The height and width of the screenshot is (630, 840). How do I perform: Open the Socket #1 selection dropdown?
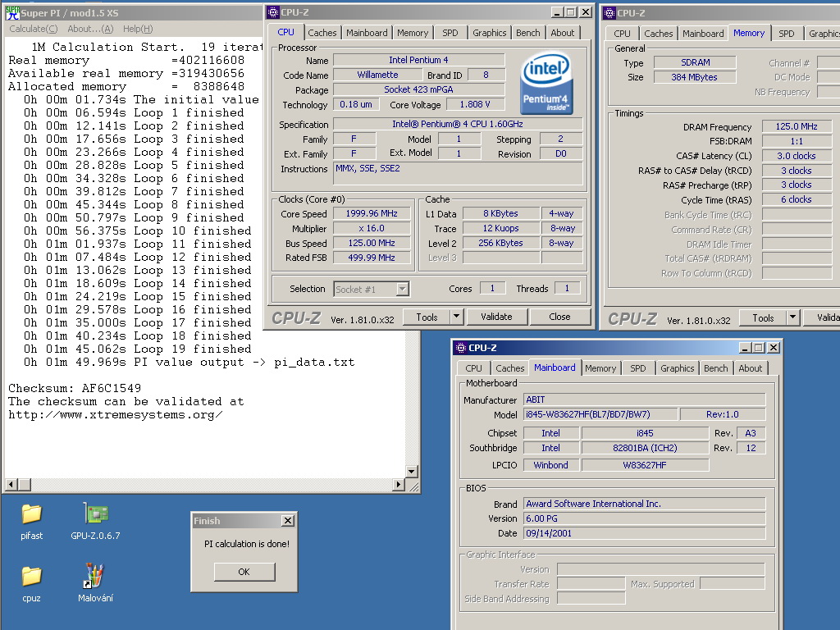pyautogui.click(x=403, y=290)
